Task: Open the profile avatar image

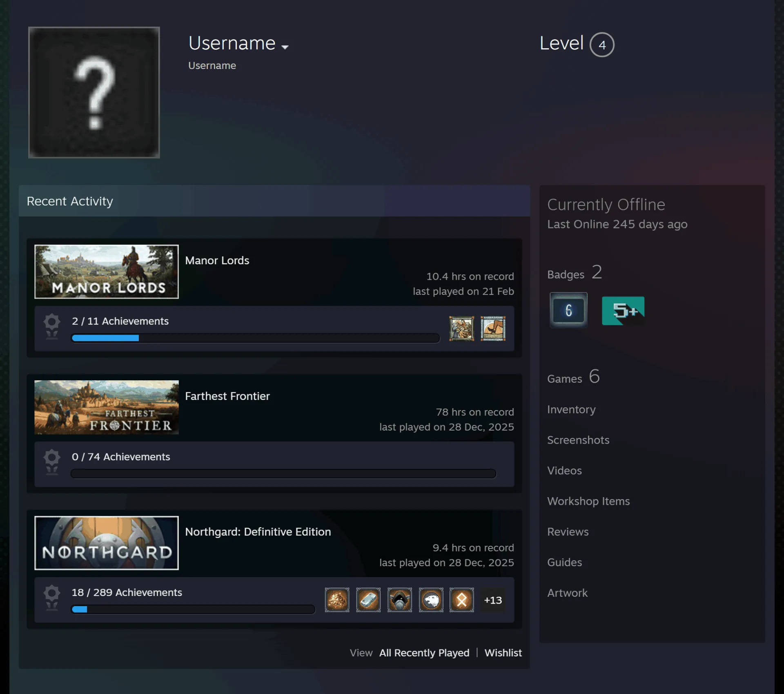Action: pos(94,92)
